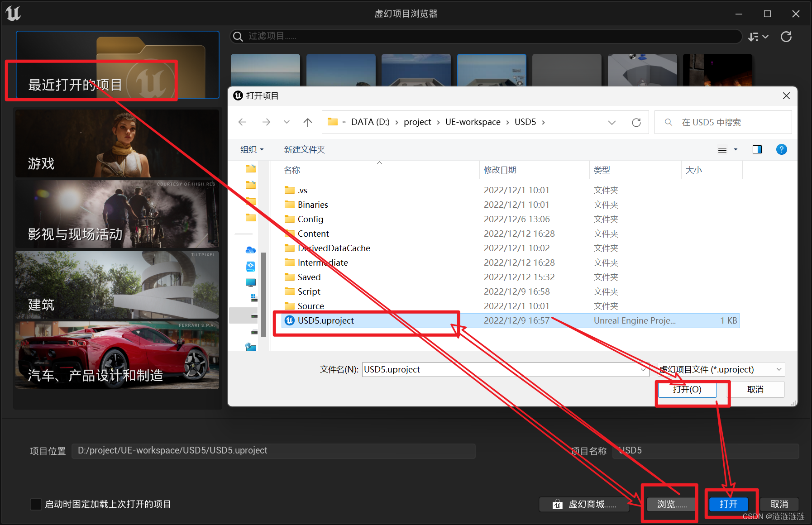Click 新建文件夹 to create a folder
This screenshot has width=812, height=525.
tap(304, 149)
